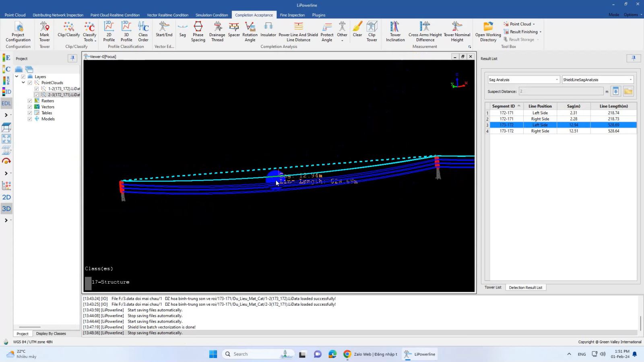Open Classify Tools dropdown
This screenshot has height=362, width=644.
(89, 32)
